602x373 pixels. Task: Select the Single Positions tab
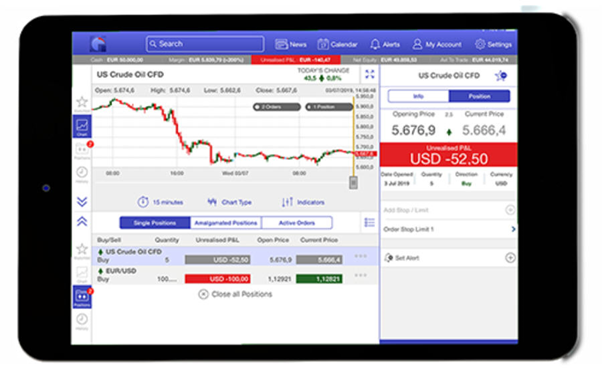pos(155,223)
